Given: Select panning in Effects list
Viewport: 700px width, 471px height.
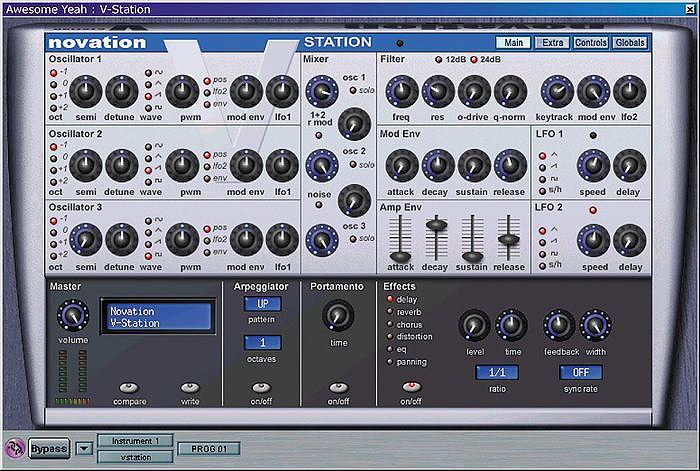Looking at the screenshot, I should click(390, 362).
